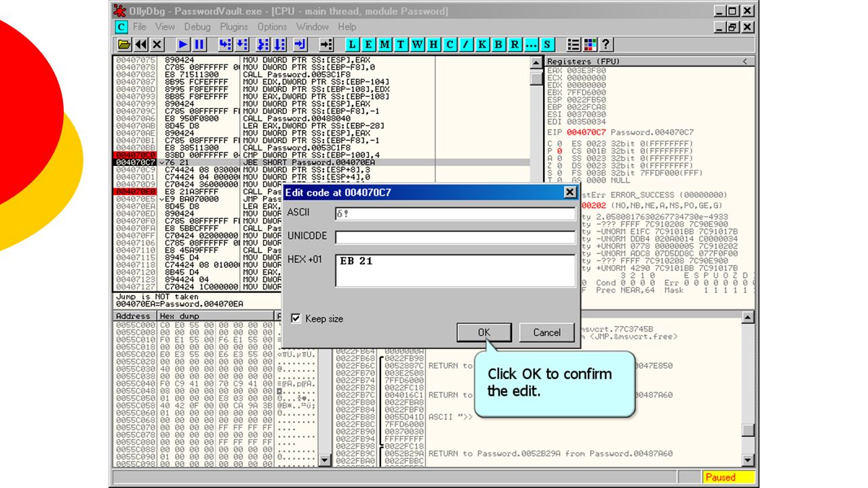Image resolution: width=868 pixels, height=488 pixels.
Task: Click the UNICODE input field
Action: click(x=455, y=237)
